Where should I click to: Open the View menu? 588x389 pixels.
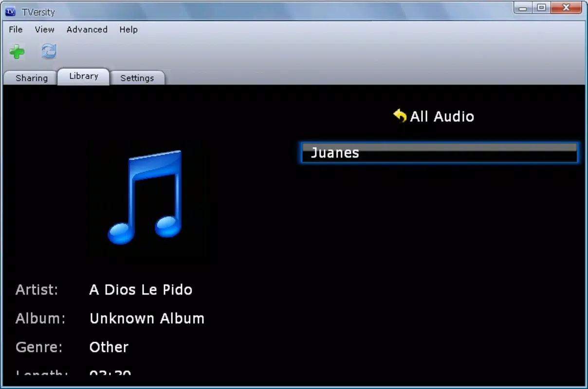[44, 30]
